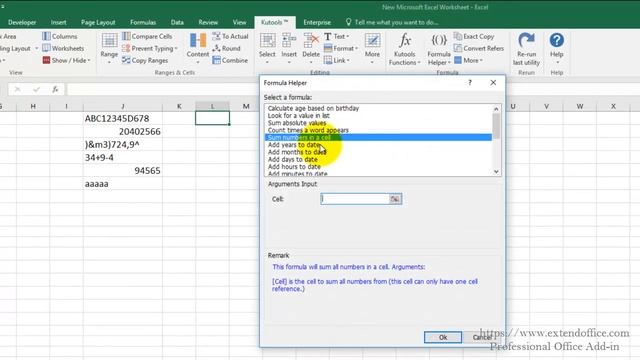This screenshot has width=640, height=360.
Task: Switch to the View tab
Action: tap(240, 22)
